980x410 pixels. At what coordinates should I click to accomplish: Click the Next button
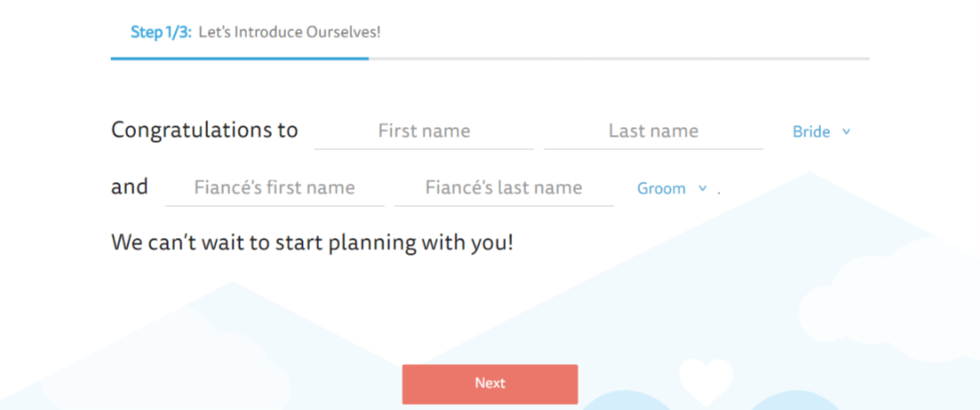(490, 383)
